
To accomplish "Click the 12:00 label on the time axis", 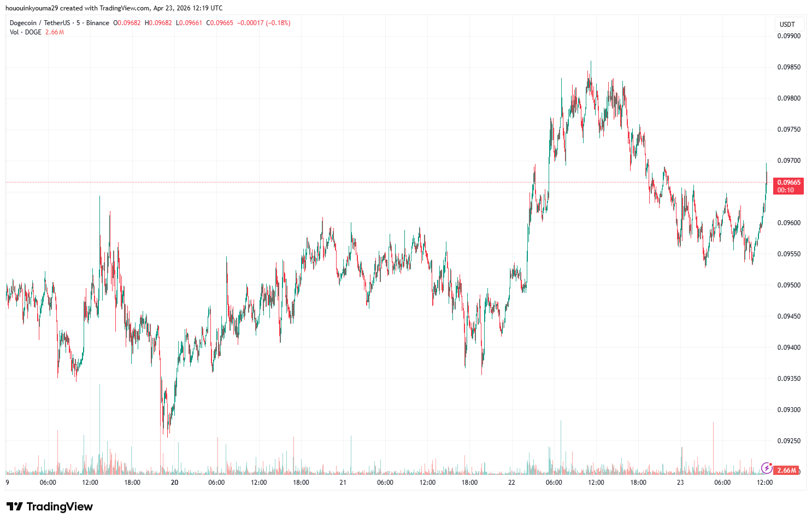I will point(766,483).
